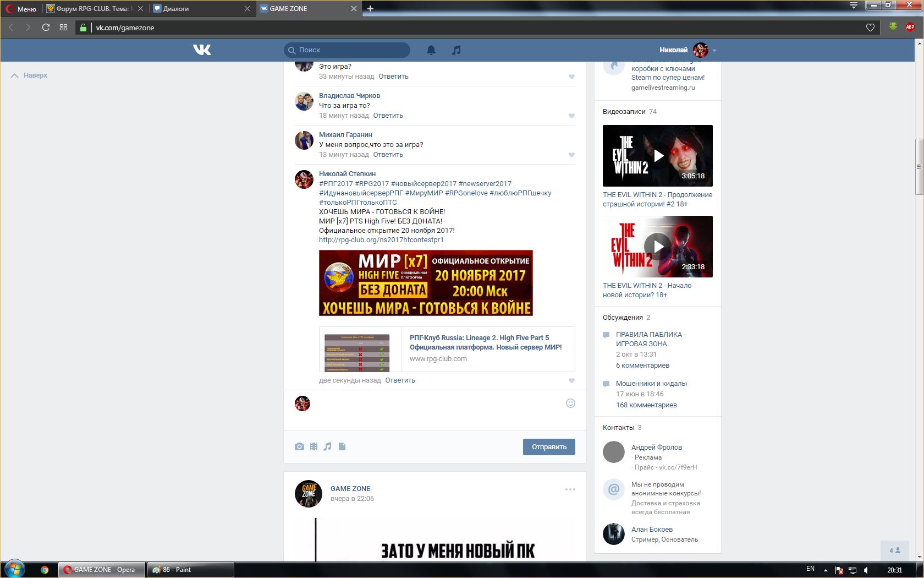The width and height of the screenshot is (924, 578).
Task: Like Николай Степкин's comment
Action: tap(571, 381)
